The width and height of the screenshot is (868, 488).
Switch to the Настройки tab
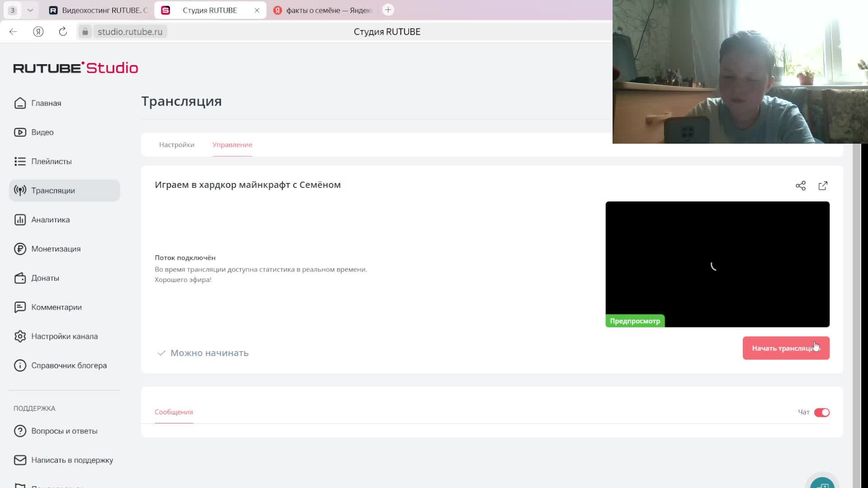pos(177,145)
